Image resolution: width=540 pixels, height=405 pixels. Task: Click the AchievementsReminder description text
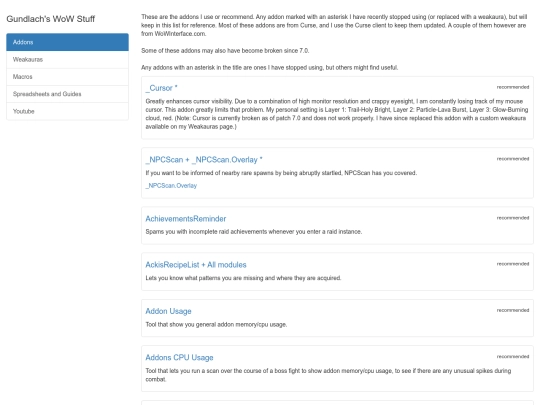254,232
